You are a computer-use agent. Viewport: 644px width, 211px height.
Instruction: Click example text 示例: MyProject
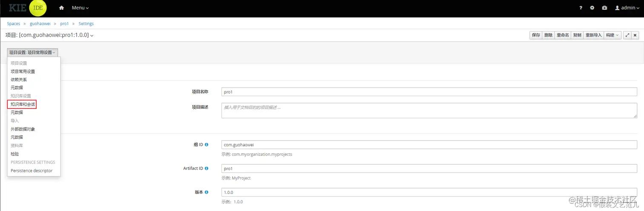[236, 178]
